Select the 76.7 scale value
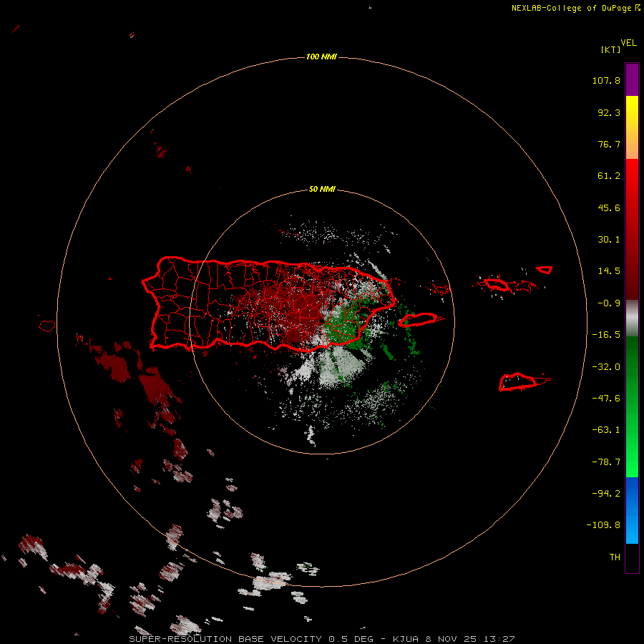 pos(609,144)
